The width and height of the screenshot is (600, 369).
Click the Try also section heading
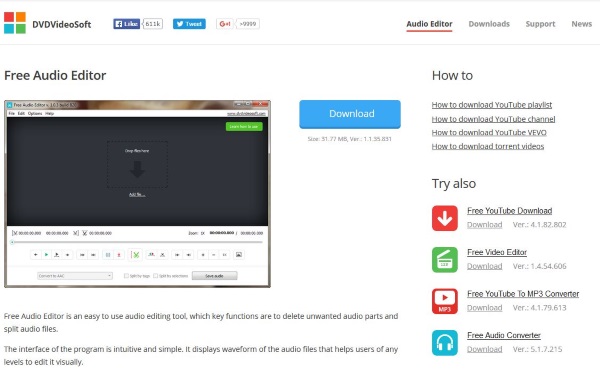coord(454,184)
